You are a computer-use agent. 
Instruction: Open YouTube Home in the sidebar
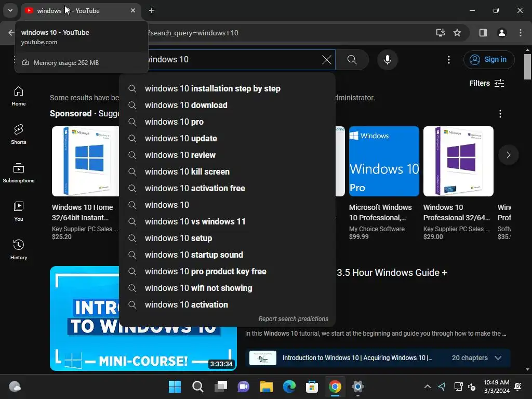18,96
